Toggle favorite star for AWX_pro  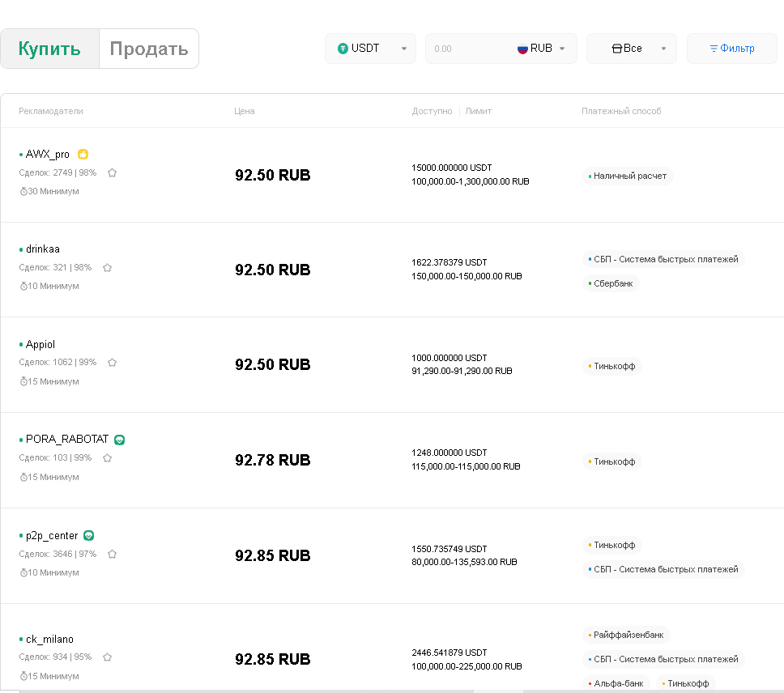(113, 172)
